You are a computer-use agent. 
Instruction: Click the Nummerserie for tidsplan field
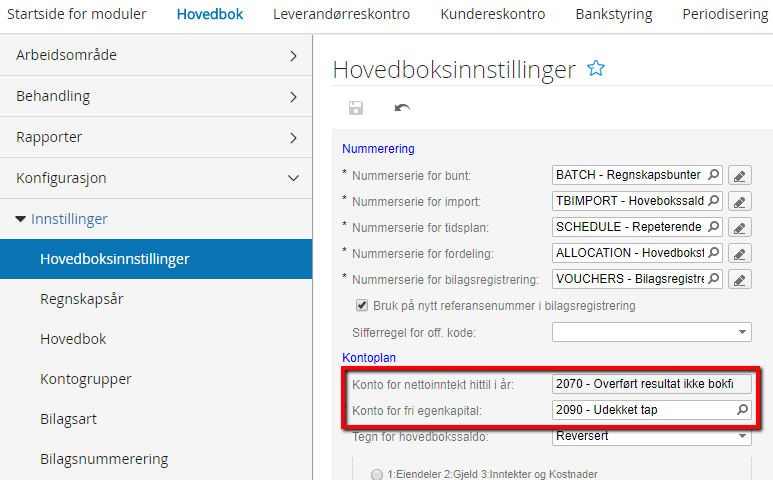[637, 227]
